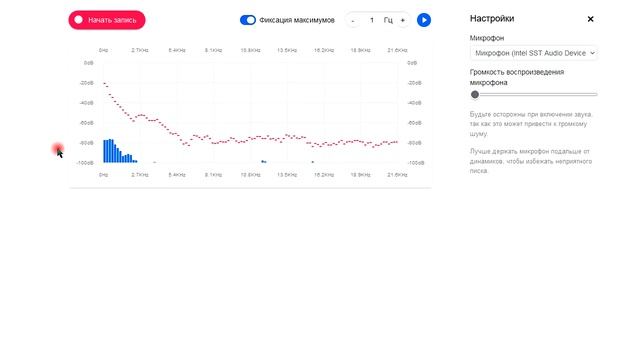Click the frequency value field showing 1
Viewport: 640px width, 360px height.
click(x=372, y=20)
